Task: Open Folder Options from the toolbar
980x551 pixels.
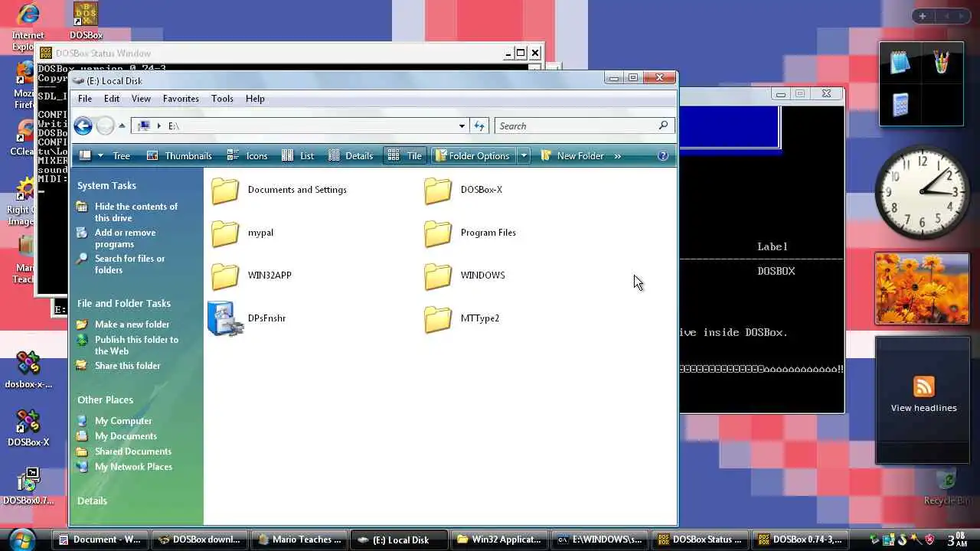Action: (x=472, y=155)
